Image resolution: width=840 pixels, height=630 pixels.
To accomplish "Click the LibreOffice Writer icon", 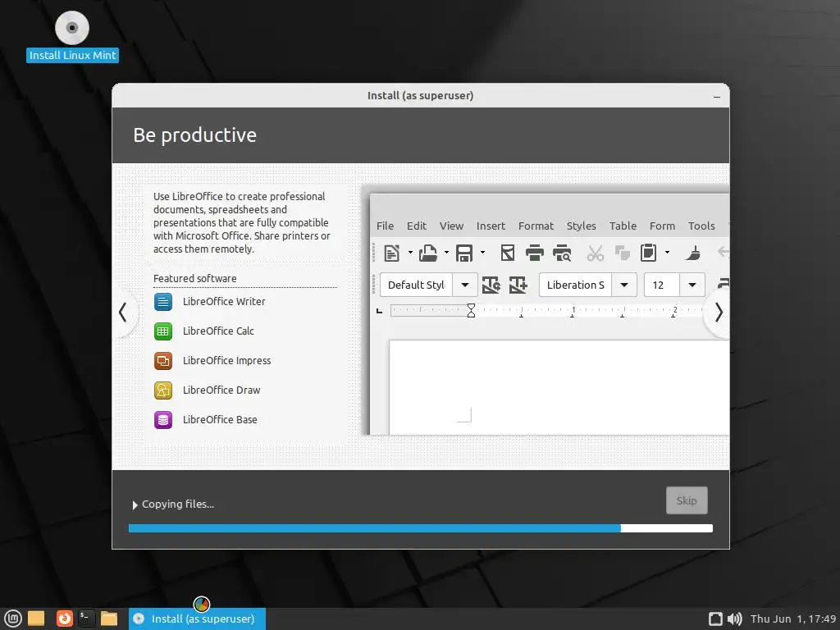I will [x=163, y=302].
